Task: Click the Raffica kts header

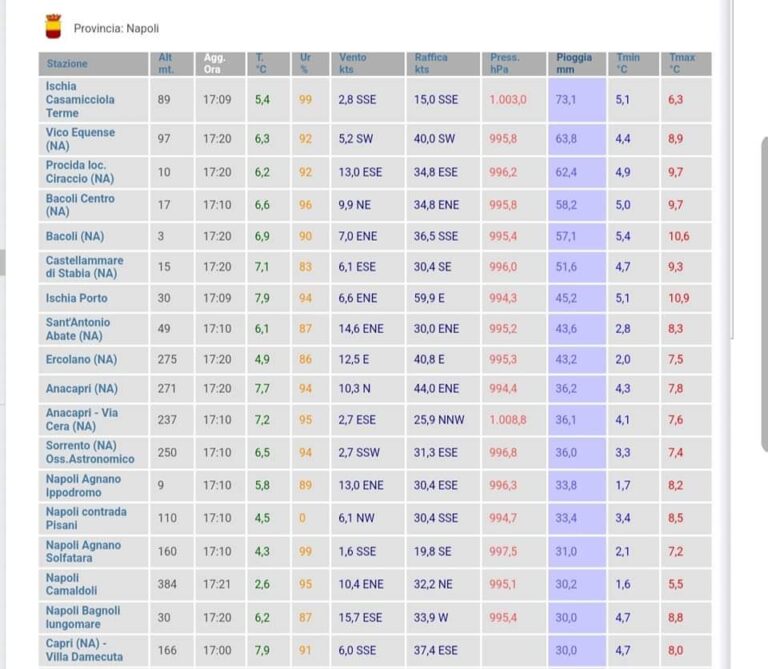Action: (x=431, y=63)
